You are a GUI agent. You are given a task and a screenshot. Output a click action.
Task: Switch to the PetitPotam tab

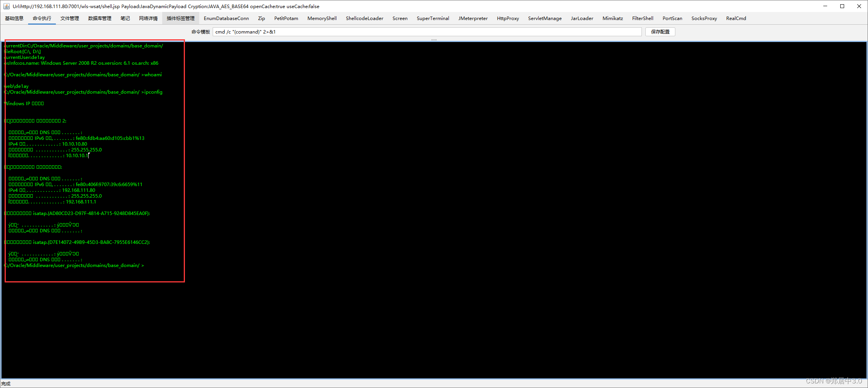pos(286,18)
